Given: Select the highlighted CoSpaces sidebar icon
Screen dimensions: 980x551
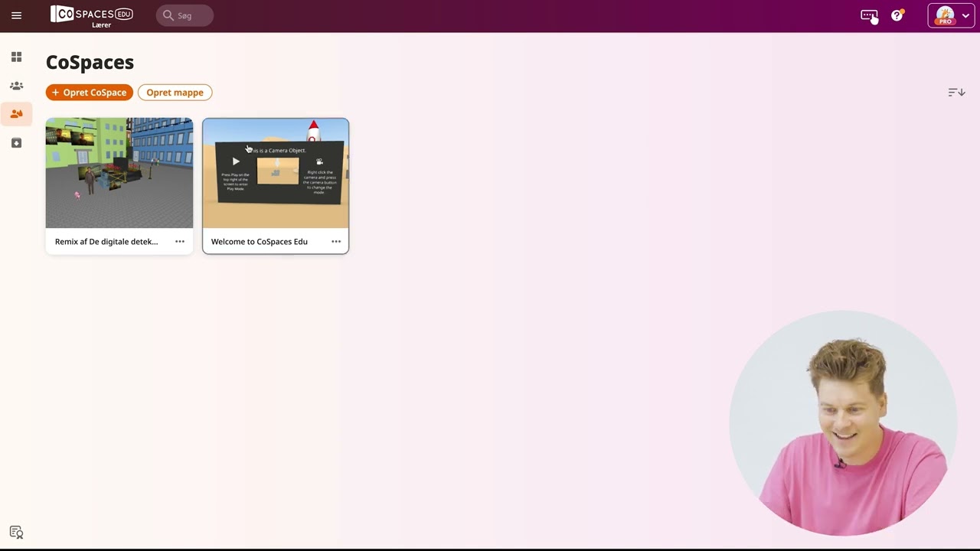Looking at the screenshot, I should pos(16,114).
